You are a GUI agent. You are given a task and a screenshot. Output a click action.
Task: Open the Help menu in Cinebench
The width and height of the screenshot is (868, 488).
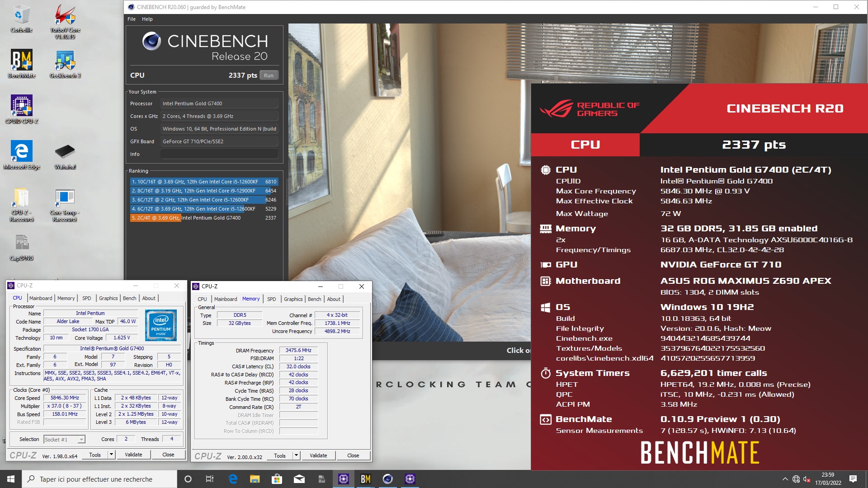[147, 19]
